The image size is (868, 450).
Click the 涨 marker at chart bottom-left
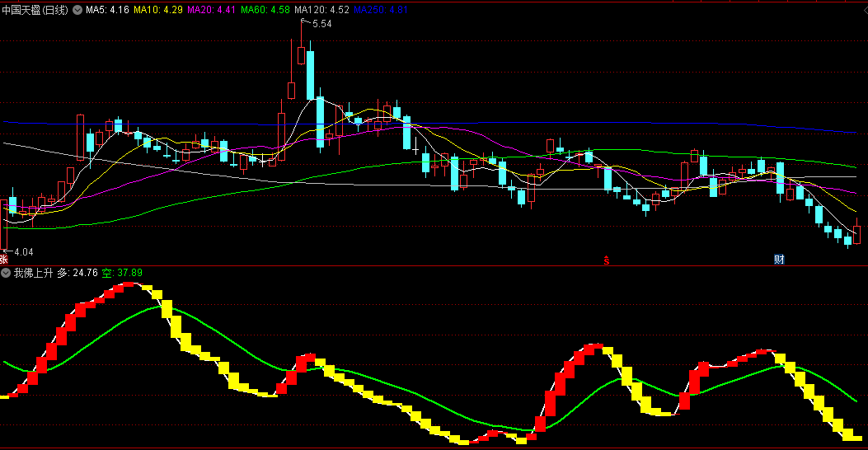click(4, 260)
